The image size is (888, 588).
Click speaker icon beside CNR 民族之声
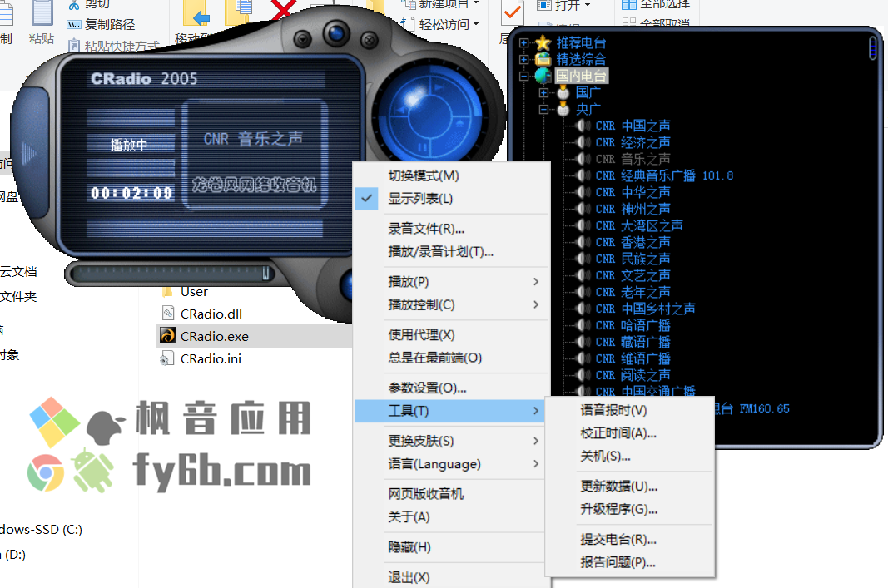(583, 259)
